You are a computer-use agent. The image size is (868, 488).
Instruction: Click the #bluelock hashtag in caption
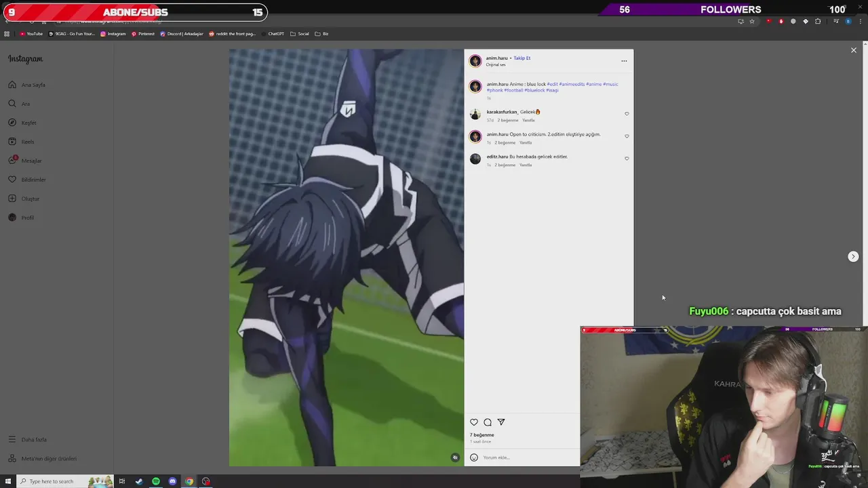[x=534, y=90]
